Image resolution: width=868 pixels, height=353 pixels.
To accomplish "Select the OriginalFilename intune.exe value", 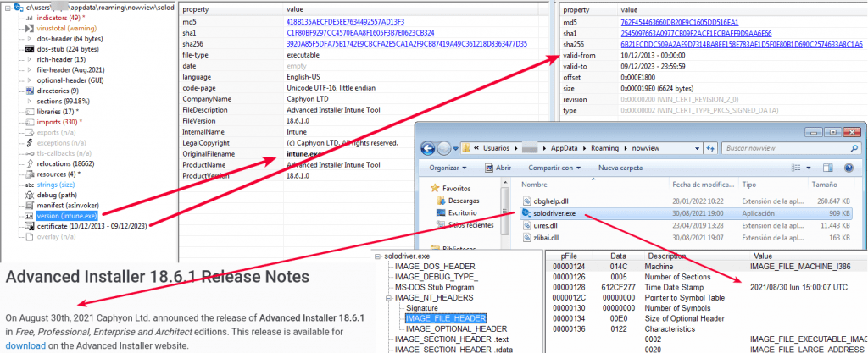I will point(304,153).
